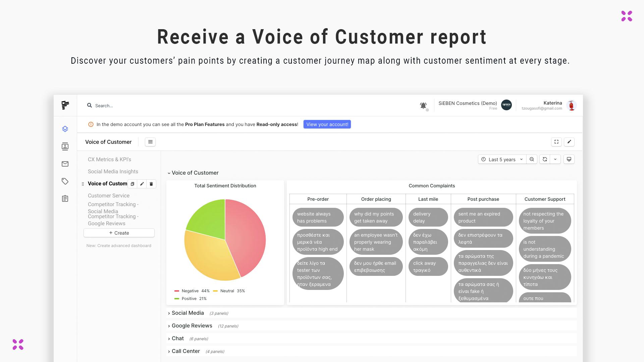The height and width of the screenshot is (362, 644).
Task: Toggle the zoom out icon in toolbar
Action: (x=532, y=160)
